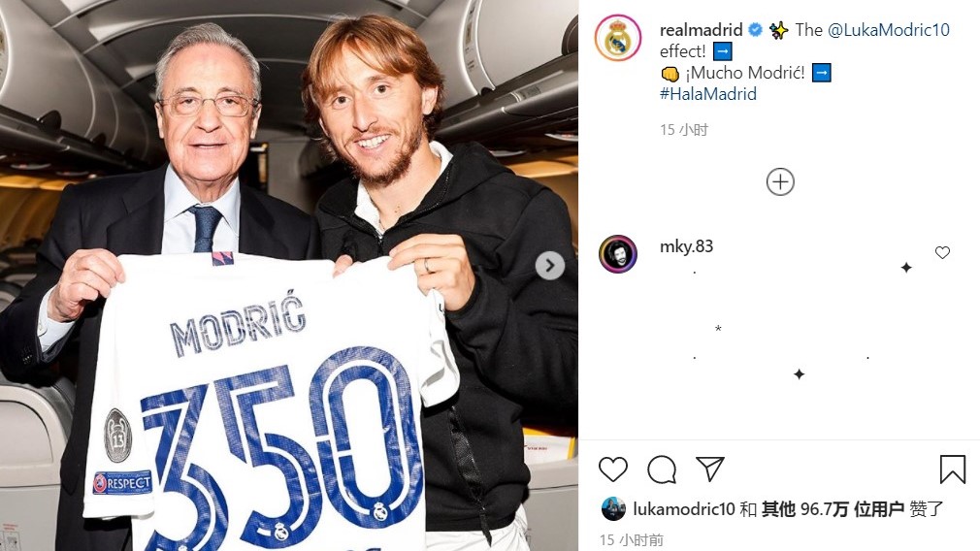Click the 15 小时前 post timestamp
This screenshot has height=551, width=980.
coord(632,539)
